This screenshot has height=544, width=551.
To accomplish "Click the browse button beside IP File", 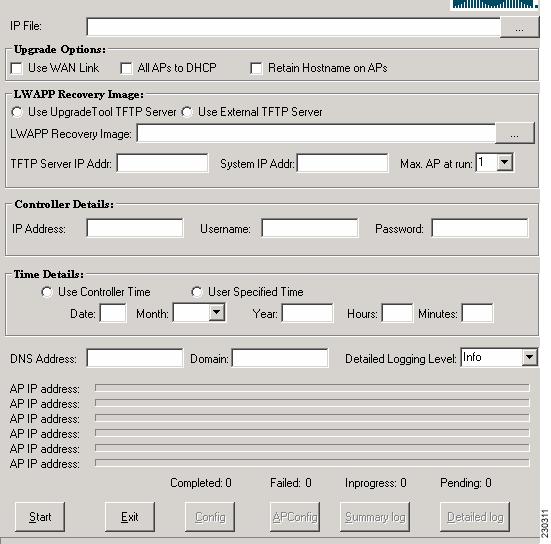I will pyautogui.click(x=519, y=27).
